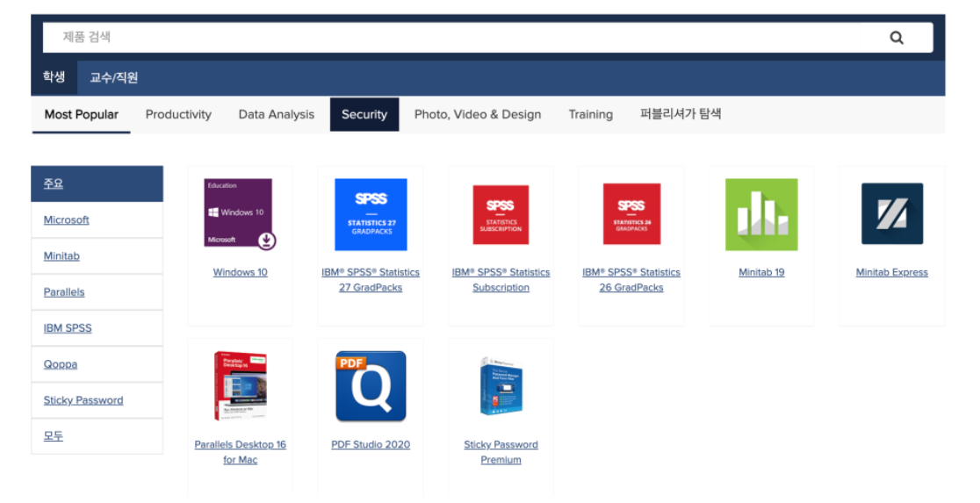Choose 주요 in the sidebar
980x503 pixels.
(x=97, y=183)
